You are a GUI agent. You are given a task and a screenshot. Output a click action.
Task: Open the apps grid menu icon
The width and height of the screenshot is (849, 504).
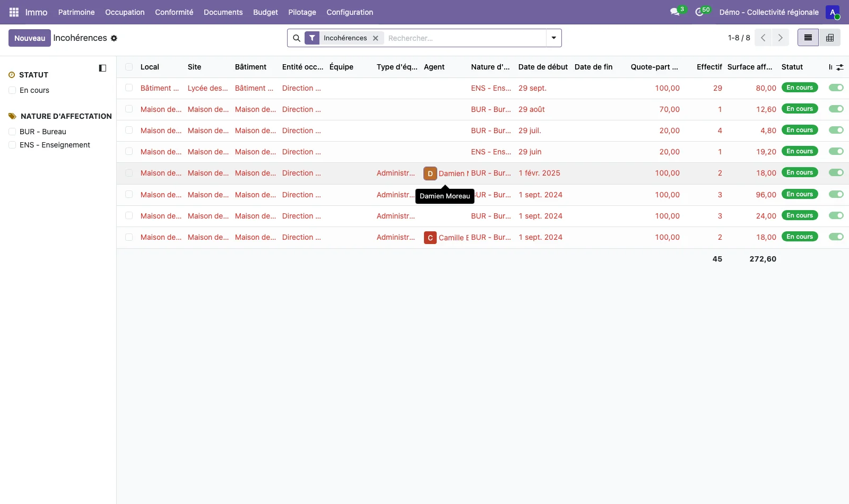(14, 12)
